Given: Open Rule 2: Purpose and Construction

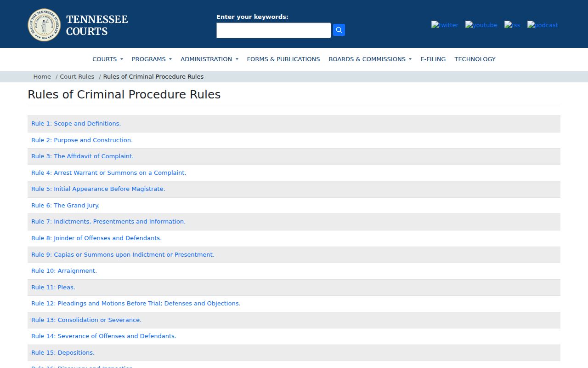Looking at the screenshot, I should point(82,140).
